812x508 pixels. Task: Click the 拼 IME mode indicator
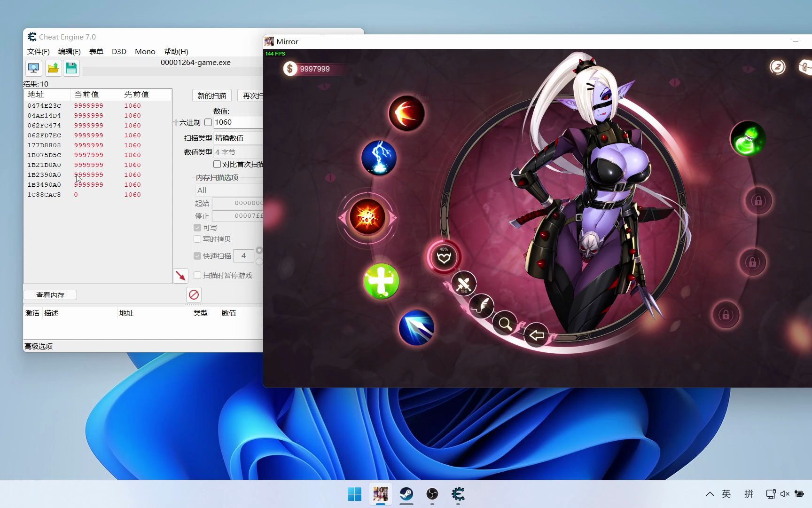click(749, 494)
